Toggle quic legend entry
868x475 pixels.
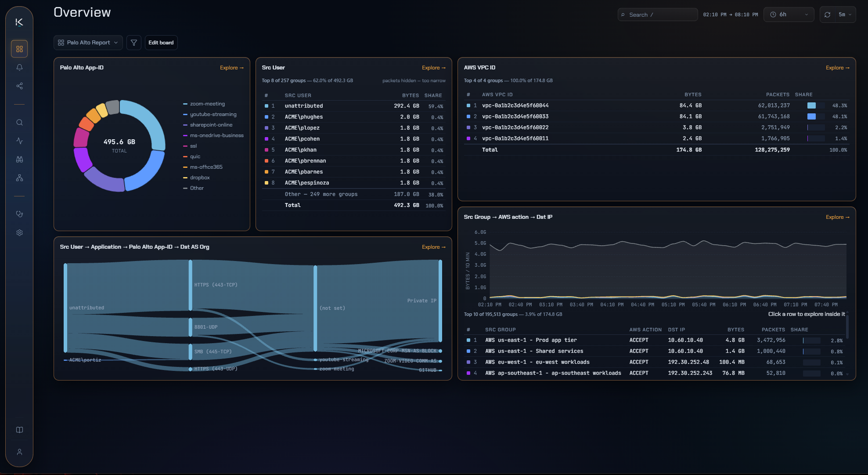point(192,156)
